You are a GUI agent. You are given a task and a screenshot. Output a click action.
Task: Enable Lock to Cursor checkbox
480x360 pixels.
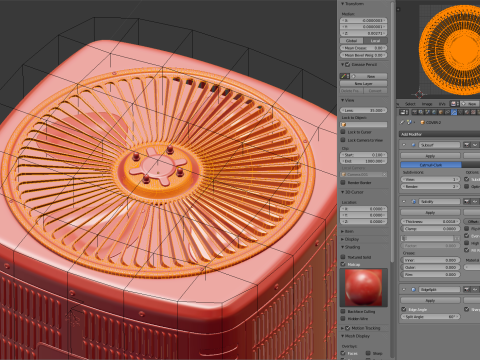pos(343,132)
